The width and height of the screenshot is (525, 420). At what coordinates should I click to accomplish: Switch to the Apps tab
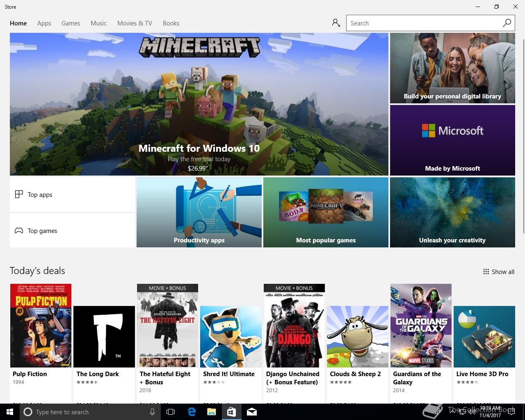44,23
